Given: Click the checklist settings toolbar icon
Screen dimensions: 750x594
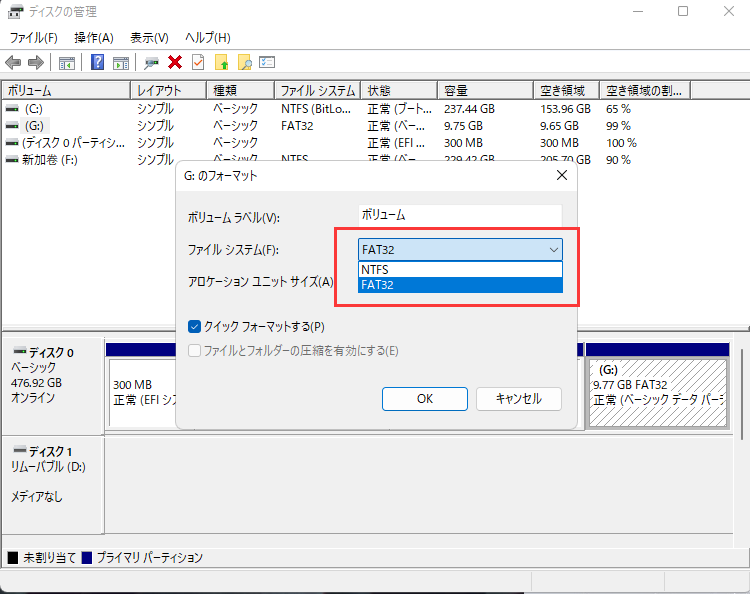Looking at the screenshot, I should point(267,62).
